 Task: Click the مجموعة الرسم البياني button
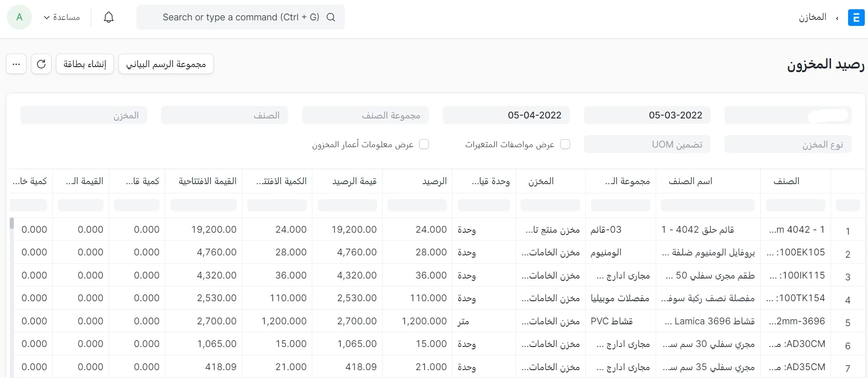click(166, 64)
